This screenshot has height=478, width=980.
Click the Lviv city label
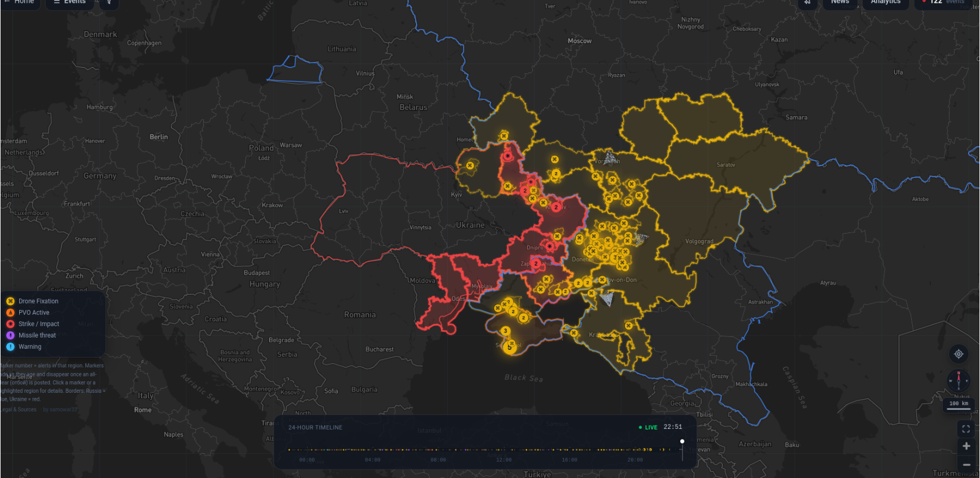click(x=344, y=211)
